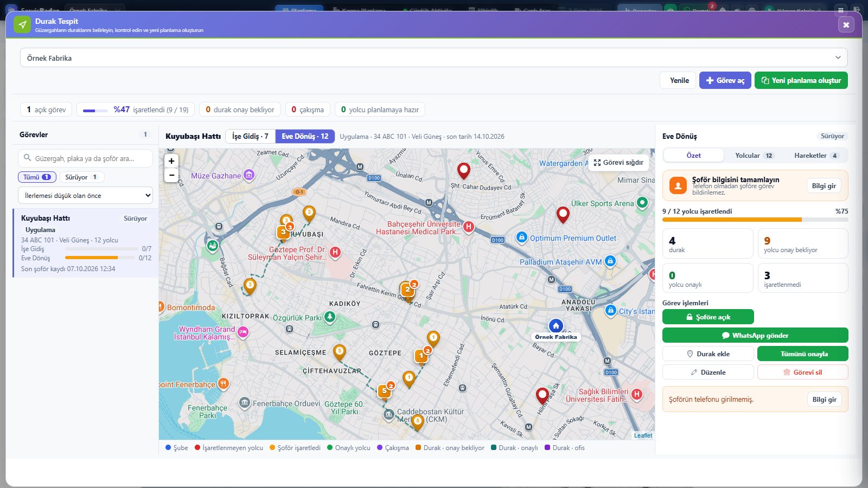
Task: Select the Kuyubaşı Hattı task card
Action: pos(86,243)
